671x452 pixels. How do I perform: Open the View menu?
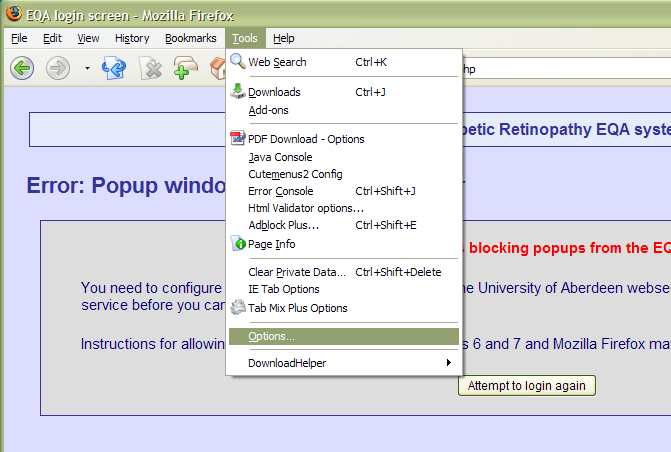(x=88, y=38)
